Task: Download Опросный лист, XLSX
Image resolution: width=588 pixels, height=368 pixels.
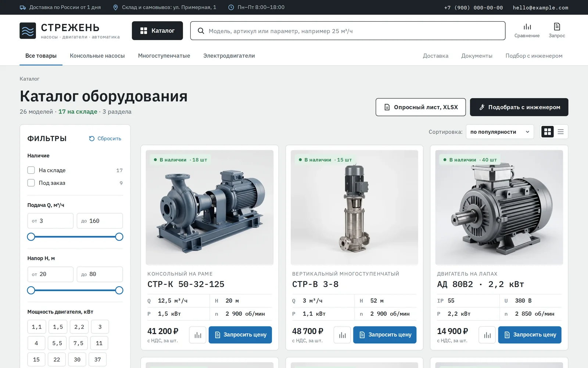Action: [x=420, y=107]
